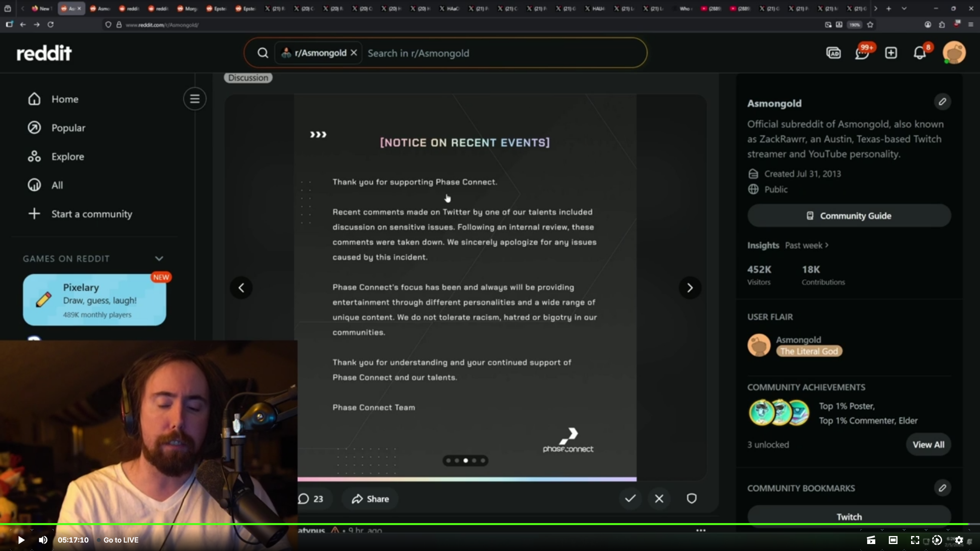Click the remove X on post

click(x=659, y=498)
